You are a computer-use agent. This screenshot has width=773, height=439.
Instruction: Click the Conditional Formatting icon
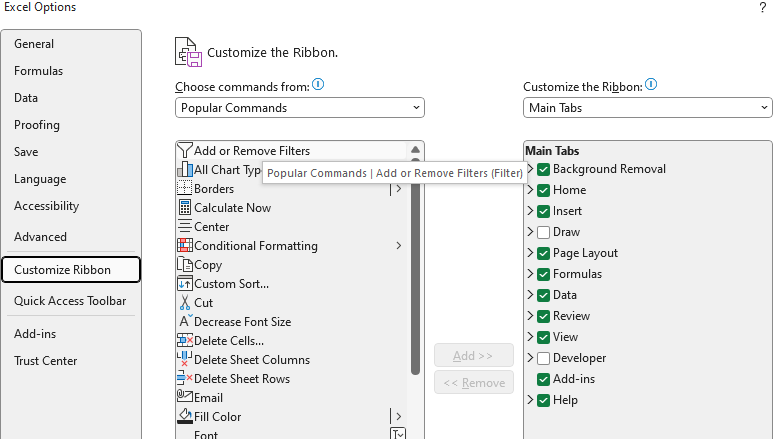[185, 245]
